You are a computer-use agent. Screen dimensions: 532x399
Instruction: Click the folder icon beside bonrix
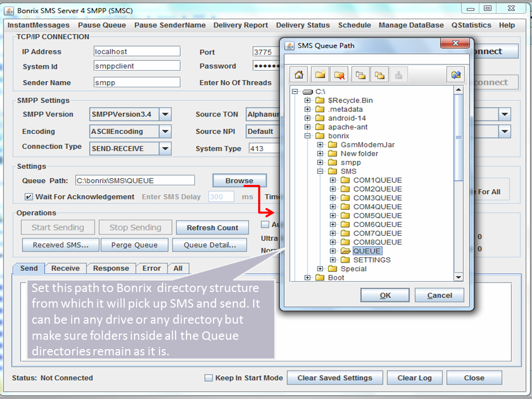(320, 136)
